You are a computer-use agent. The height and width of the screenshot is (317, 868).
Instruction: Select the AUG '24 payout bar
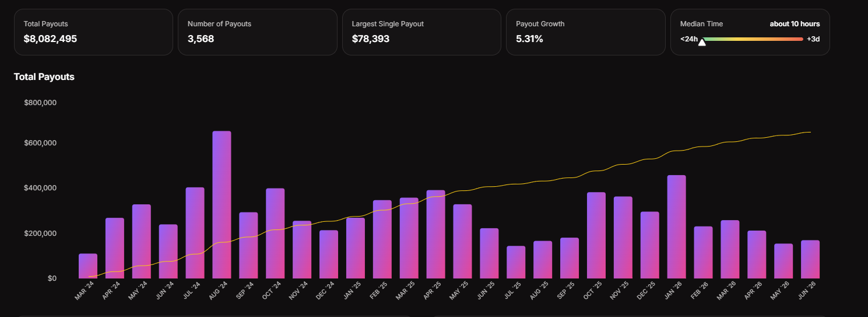(222, 204)
